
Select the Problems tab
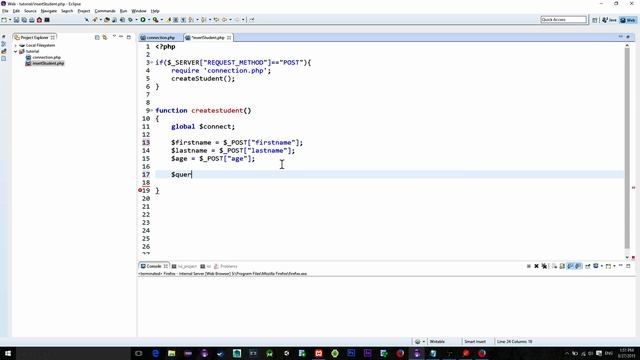225,266
